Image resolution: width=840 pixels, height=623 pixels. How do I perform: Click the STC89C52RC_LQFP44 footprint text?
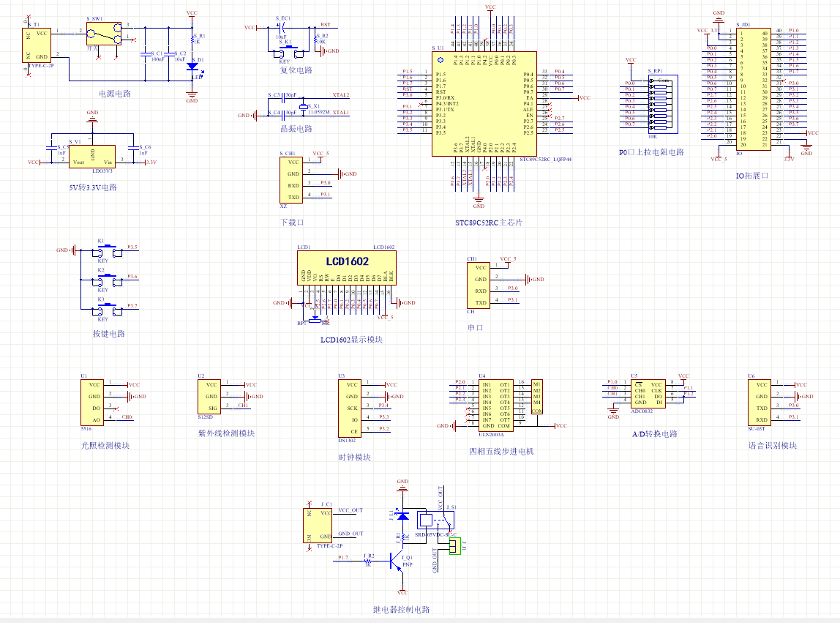545,160
